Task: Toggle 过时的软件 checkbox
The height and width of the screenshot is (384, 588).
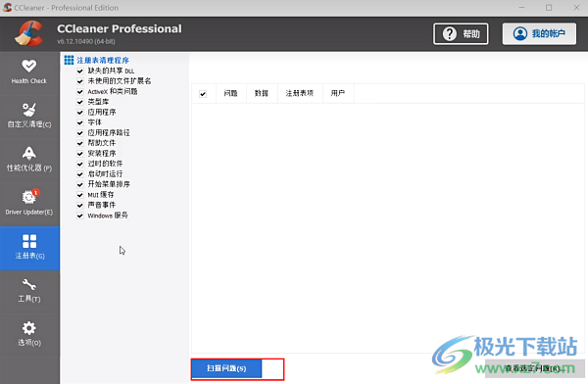Action: [80, 164]
